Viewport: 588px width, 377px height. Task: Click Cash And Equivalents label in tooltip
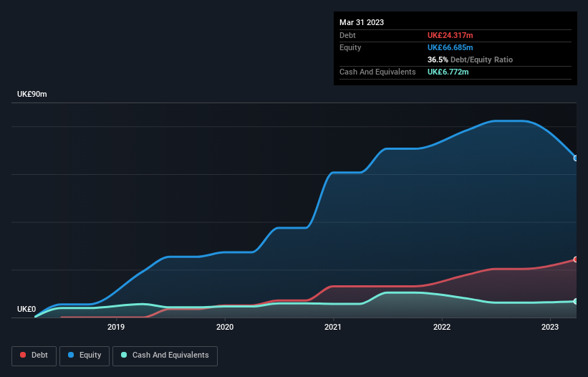point(377,72)
